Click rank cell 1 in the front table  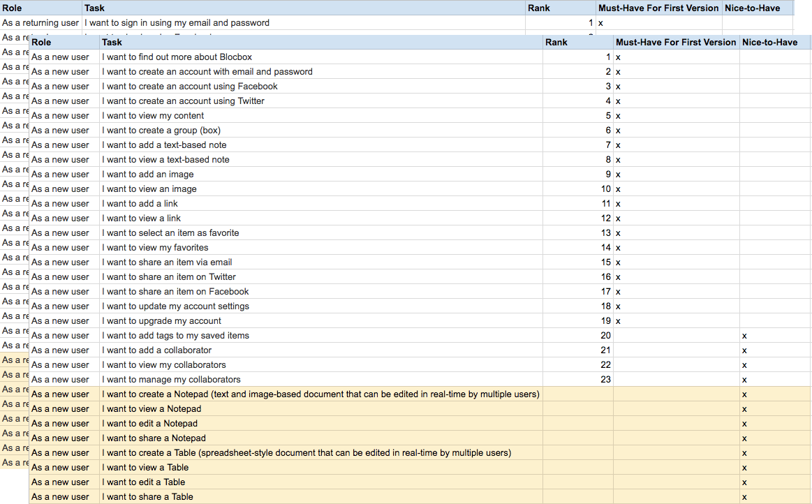click(x=578, y=57)
